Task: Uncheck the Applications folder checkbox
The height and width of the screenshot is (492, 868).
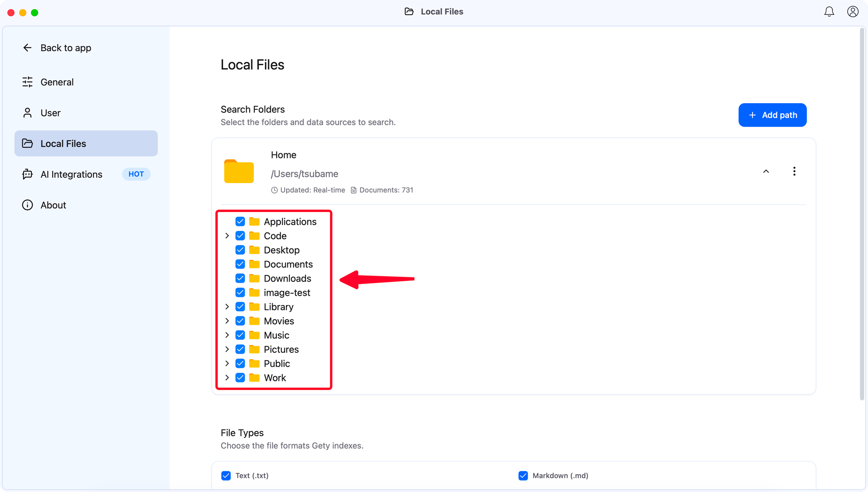Action: point(240,222)
